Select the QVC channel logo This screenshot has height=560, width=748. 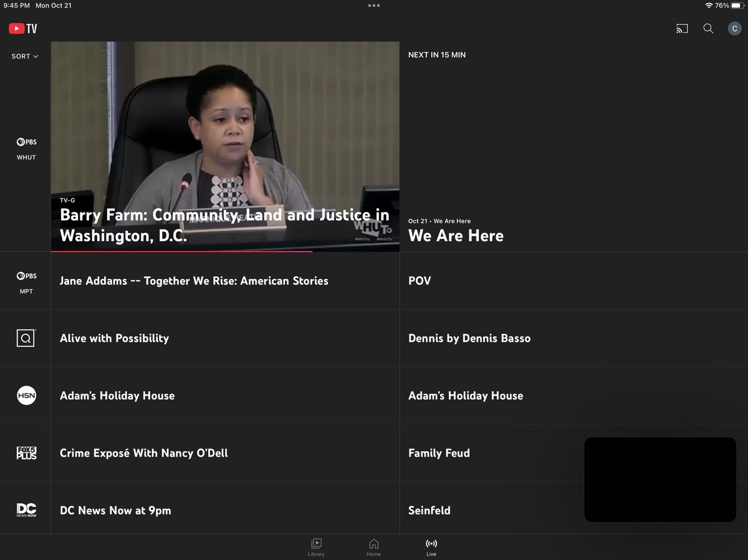(x=26, y=338)
